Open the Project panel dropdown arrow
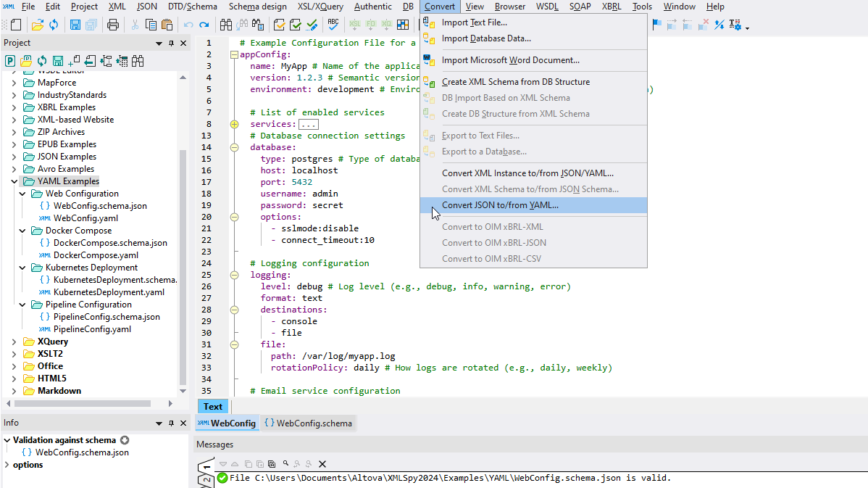Image resolution: width=868 pixels, height=488 pixels. tap(159, 43)
